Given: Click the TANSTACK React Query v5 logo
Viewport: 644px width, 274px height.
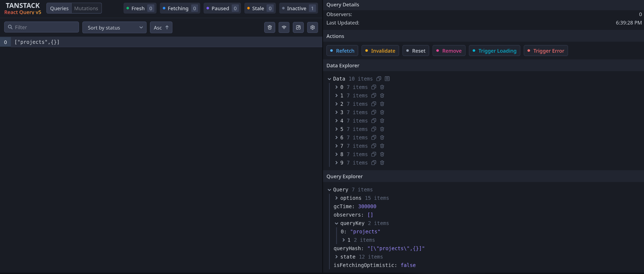Looking at the screenshot, I should pos(23,8).
